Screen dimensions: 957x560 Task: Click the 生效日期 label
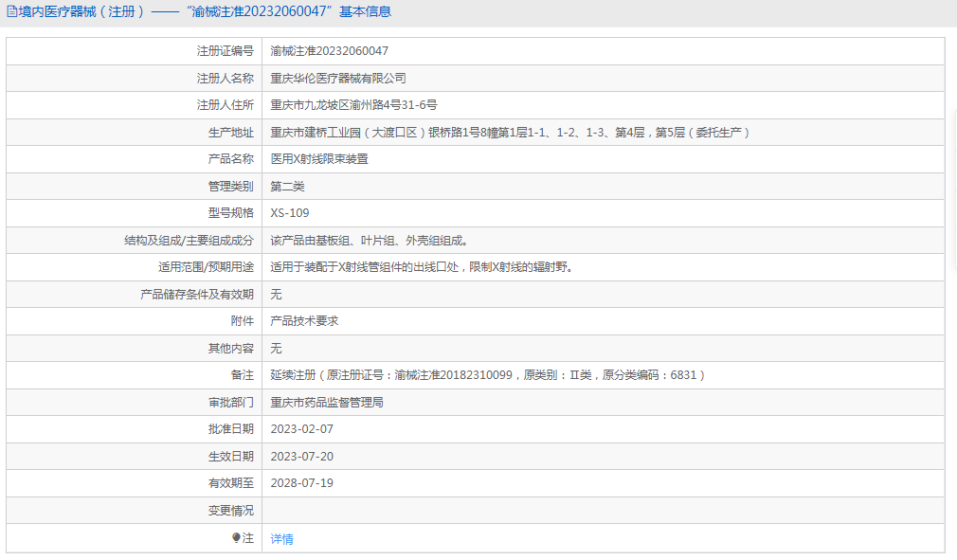(230, 457)
